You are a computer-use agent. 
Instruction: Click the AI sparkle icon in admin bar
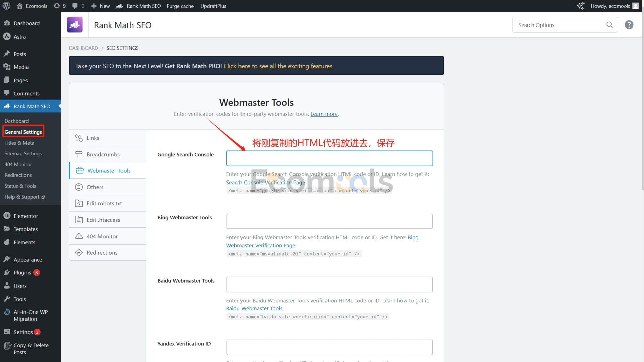point(580,6)
